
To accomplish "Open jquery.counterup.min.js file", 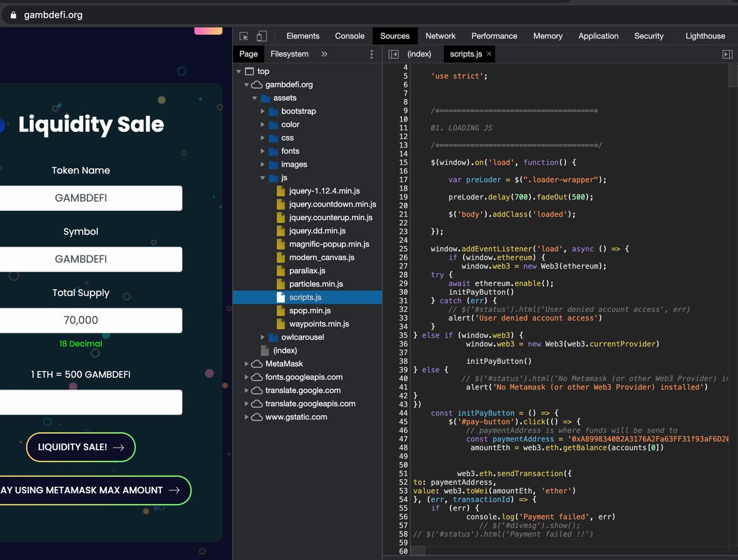I will tap(331, 217).
